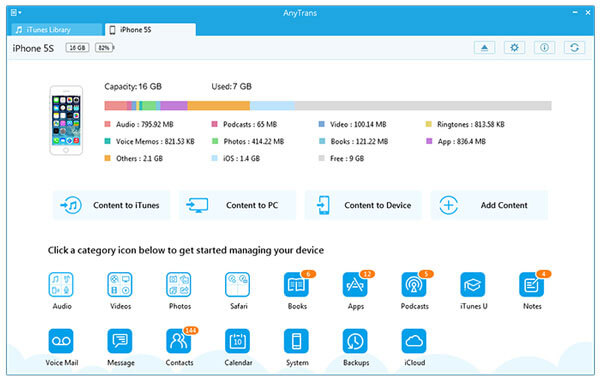
Task: Click the 'App : 836.4 MB' text
Action: click(461, 142)
